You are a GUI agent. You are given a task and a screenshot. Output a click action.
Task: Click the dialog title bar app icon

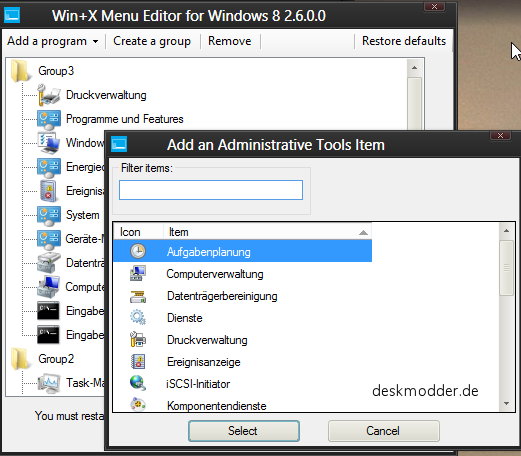[119, 144]
